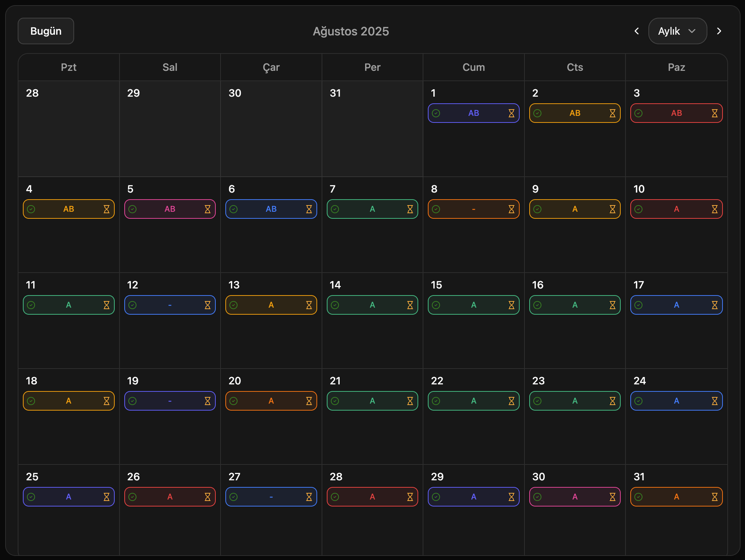Click the check circle icon on August 1 event
745x560 pixels.
click(436, 113)
